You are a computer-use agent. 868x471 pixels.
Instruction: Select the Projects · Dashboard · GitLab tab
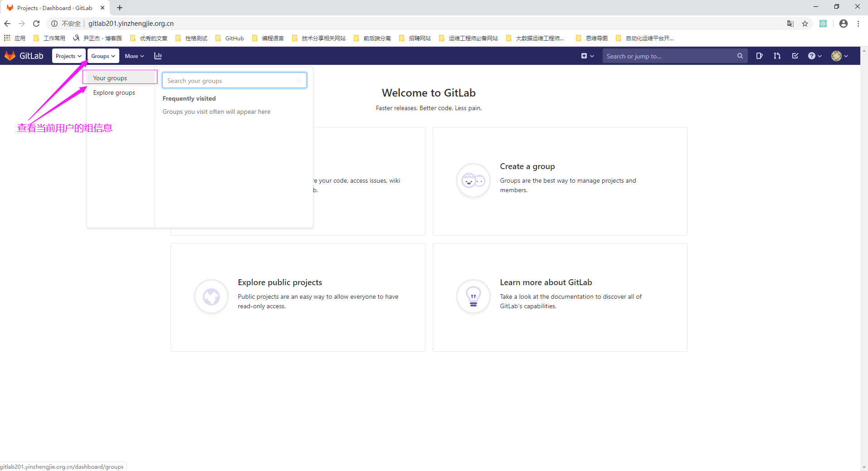54,8
